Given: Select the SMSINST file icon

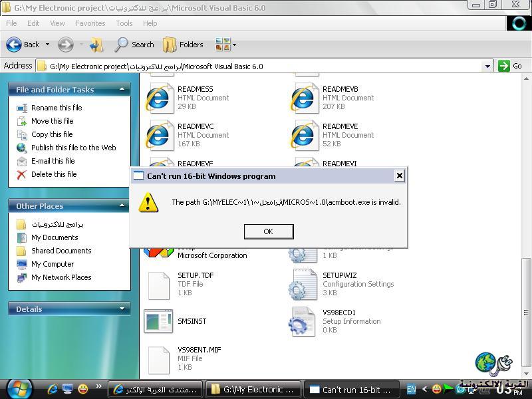Looking at the screenshot, I should [158, 321].
